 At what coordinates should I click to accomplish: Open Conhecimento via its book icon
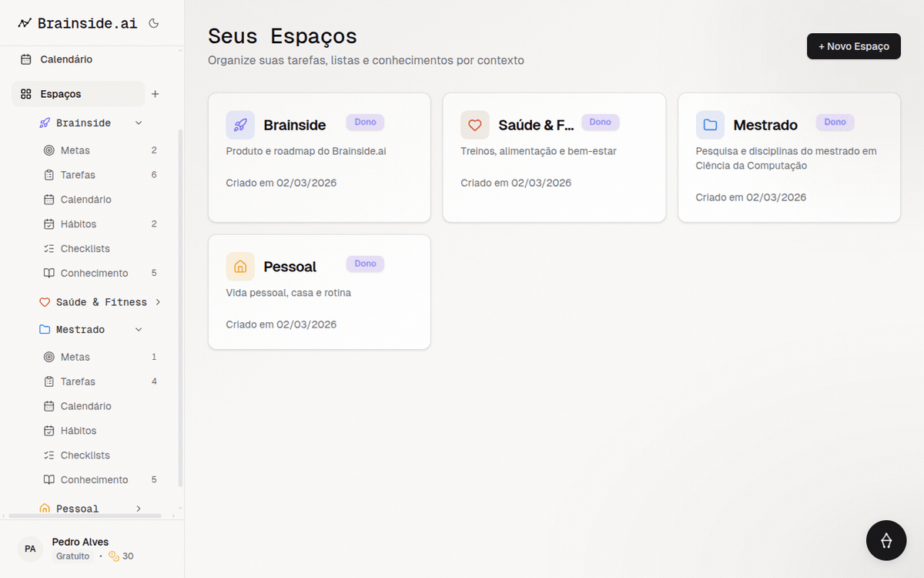tap(49, 273)
